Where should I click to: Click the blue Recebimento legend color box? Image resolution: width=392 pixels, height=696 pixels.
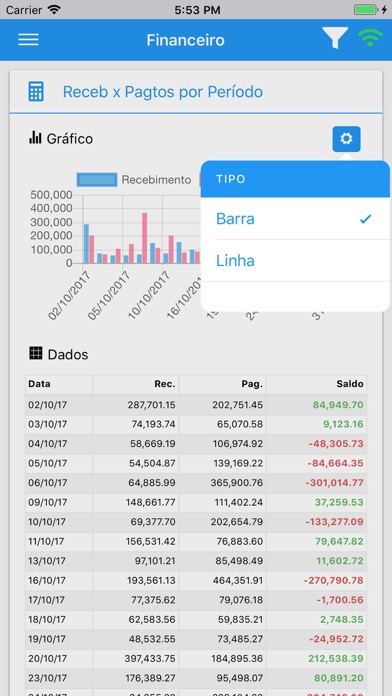(x=97, y=180)
